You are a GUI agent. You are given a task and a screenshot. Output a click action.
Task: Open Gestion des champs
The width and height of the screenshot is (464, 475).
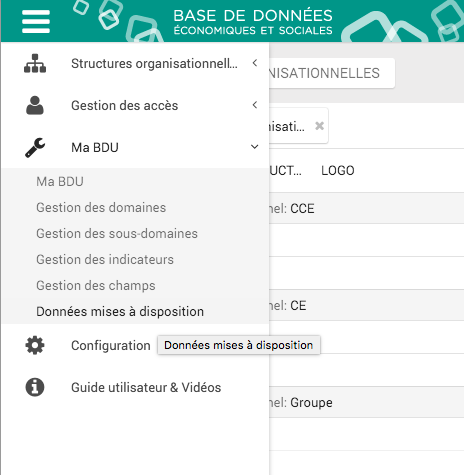point(96,286)
